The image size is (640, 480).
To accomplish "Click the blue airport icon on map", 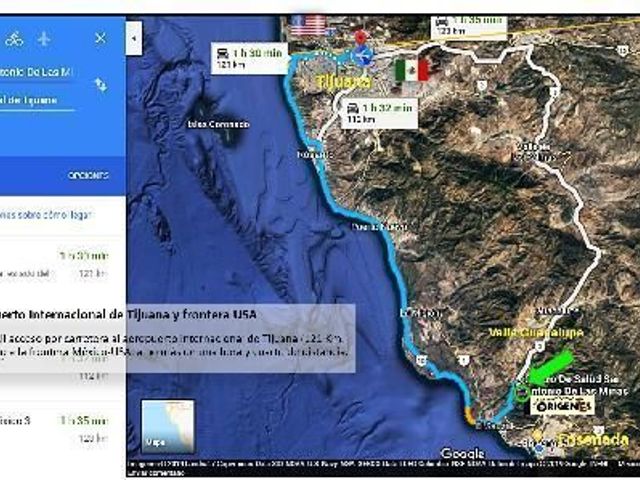I will (362, 56).
